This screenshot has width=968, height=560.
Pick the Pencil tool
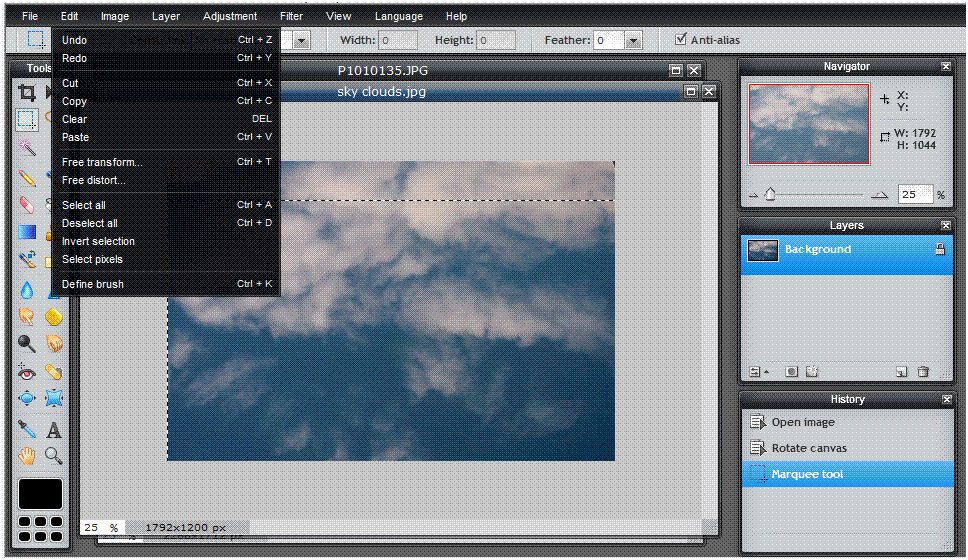[27, 177]
